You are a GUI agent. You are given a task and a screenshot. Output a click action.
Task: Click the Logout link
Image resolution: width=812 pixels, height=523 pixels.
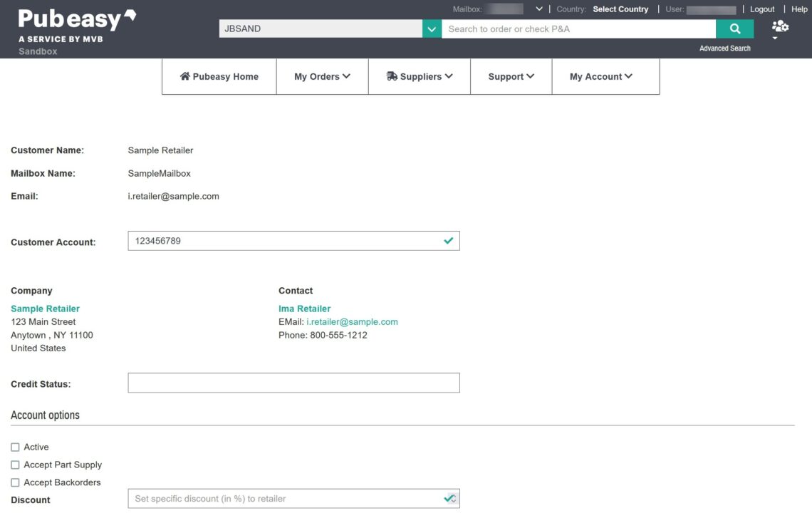click(761, 9)
